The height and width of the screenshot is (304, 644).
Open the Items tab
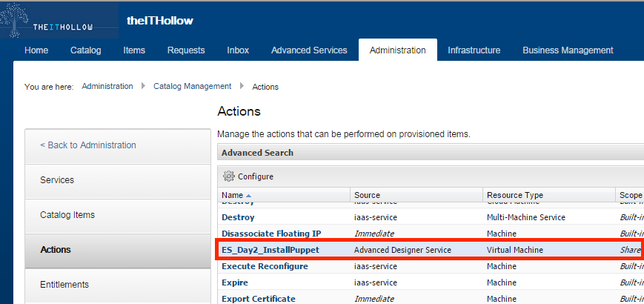134,50
